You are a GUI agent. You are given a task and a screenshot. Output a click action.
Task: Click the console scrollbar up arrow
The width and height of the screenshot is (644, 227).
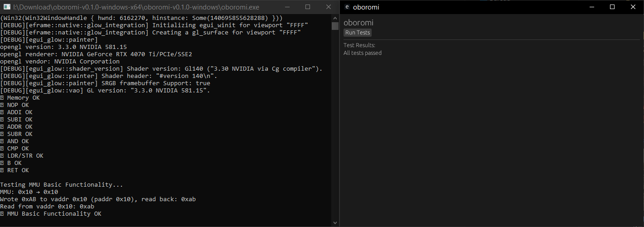pos(335,17)
